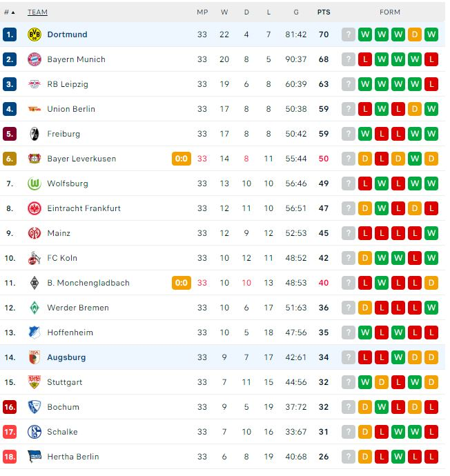
Task: Click Dortmund's upcoming match question mark
Action: [x=349, y=34]
